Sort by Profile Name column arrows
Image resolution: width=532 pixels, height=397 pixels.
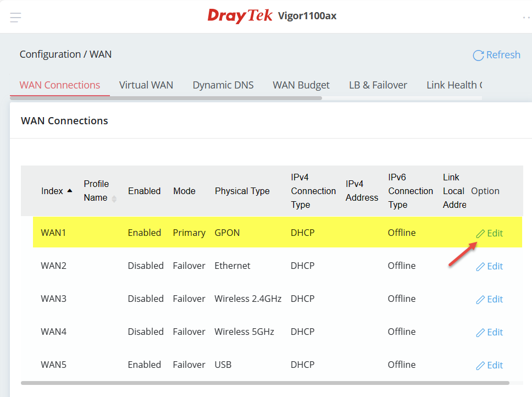(x=114, y=198)
